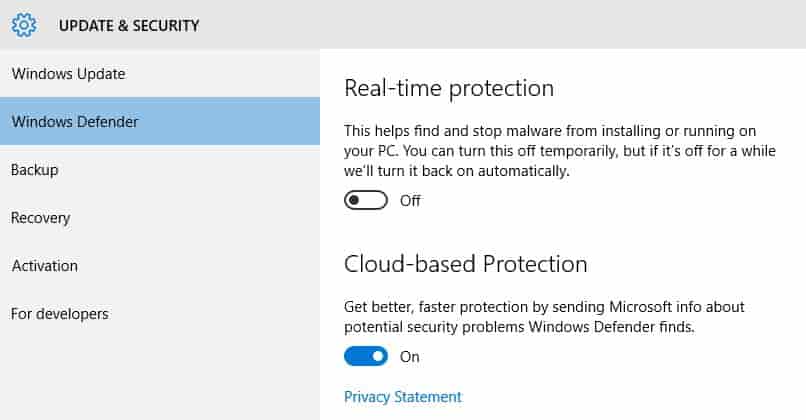Click the On label beside Cloud-based toggle

click(410, 357)
